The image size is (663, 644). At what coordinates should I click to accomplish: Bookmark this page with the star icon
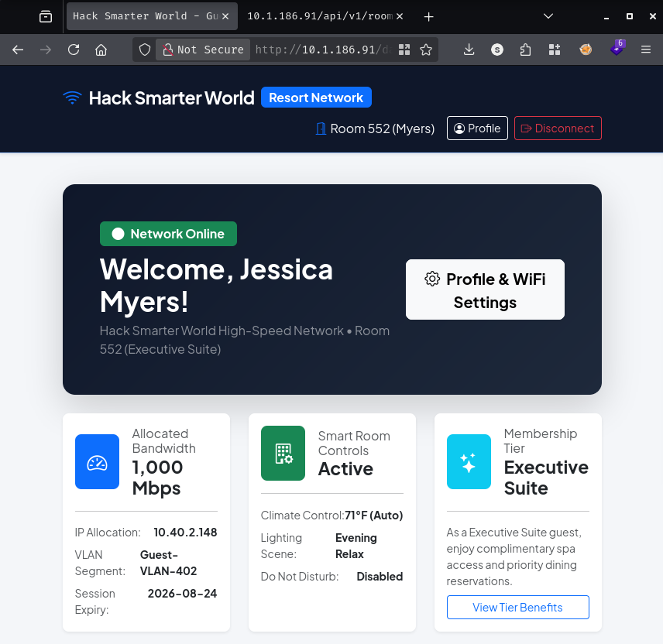pos(426,50)
